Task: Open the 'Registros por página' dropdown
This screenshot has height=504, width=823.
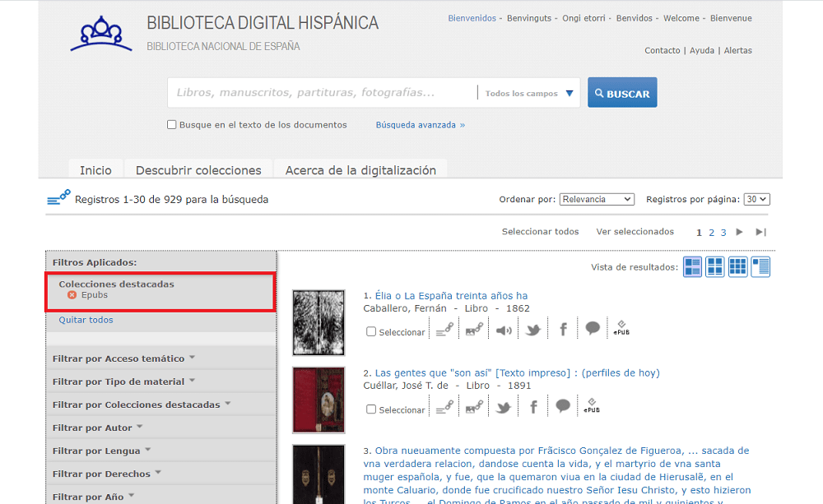Action: tap(757, 199)
